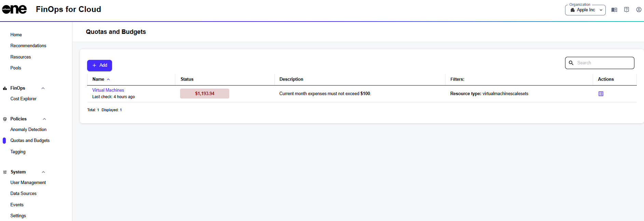Go to Anomaly Detection page
The height and width of the screenshot is (221, 644).
28,130
